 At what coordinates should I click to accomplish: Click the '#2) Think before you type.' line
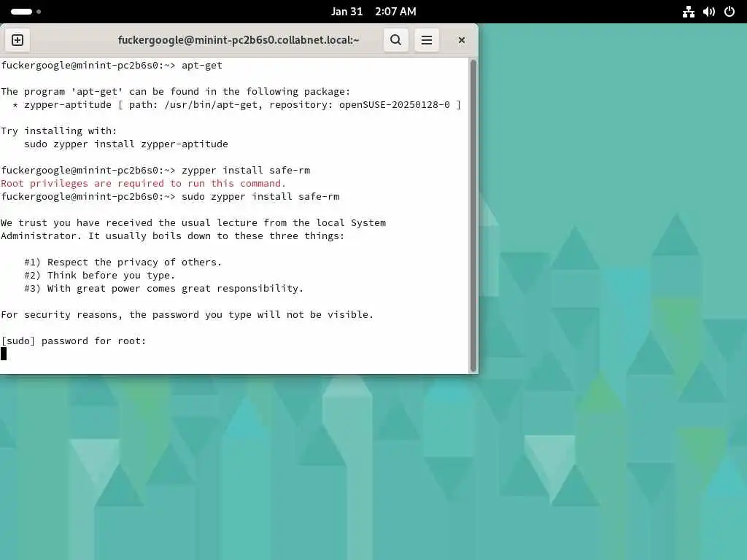[x=99, y=275]
